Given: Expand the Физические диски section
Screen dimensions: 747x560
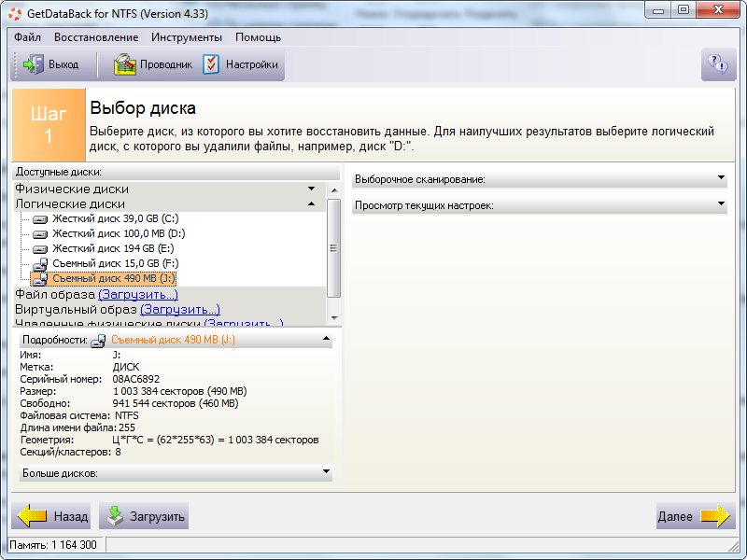Looking at the screenshot, I should pos(311,189).
